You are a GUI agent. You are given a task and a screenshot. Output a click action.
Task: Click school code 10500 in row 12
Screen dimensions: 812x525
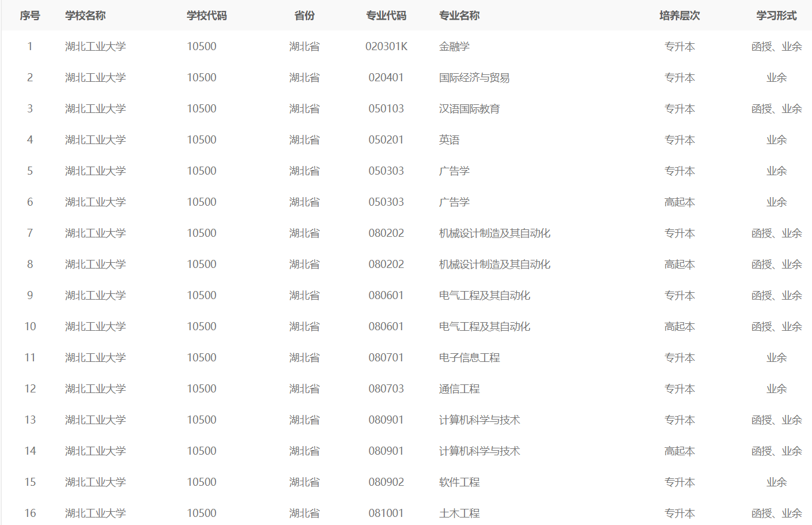[202, 389]
